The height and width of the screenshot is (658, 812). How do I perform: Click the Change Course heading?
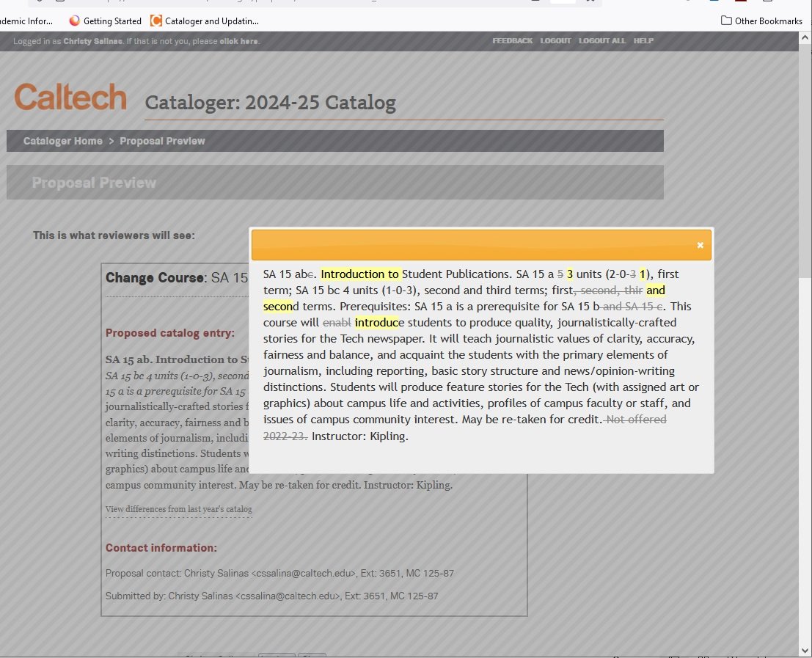tap(153, 278)
